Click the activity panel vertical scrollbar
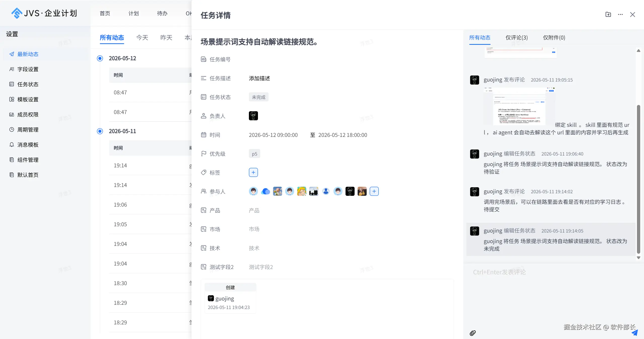This screenshot has height=339, width=644. 638,179
